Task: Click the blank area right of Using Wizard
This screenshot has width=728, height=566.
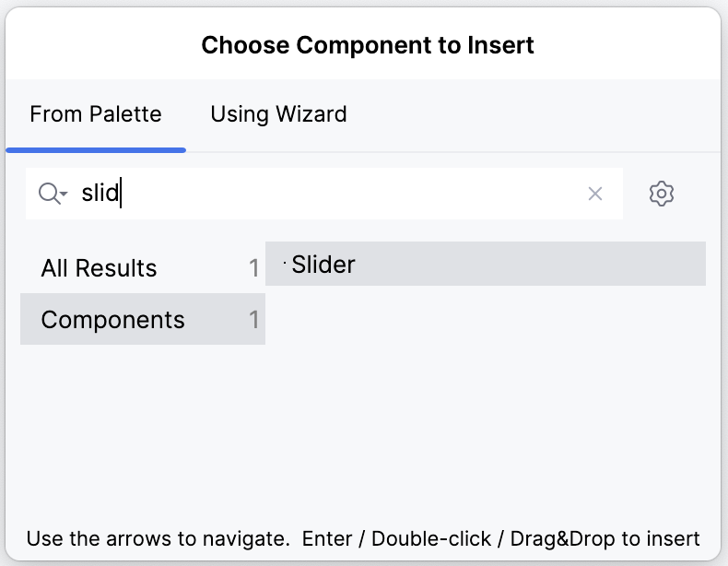Action: 534,114
